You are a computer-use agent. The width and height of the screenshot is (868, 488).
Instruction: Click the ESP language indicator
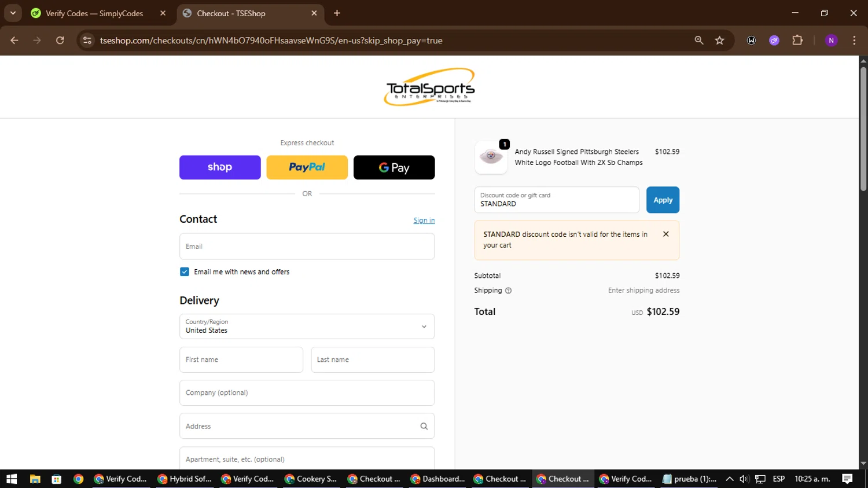point(779,479)
